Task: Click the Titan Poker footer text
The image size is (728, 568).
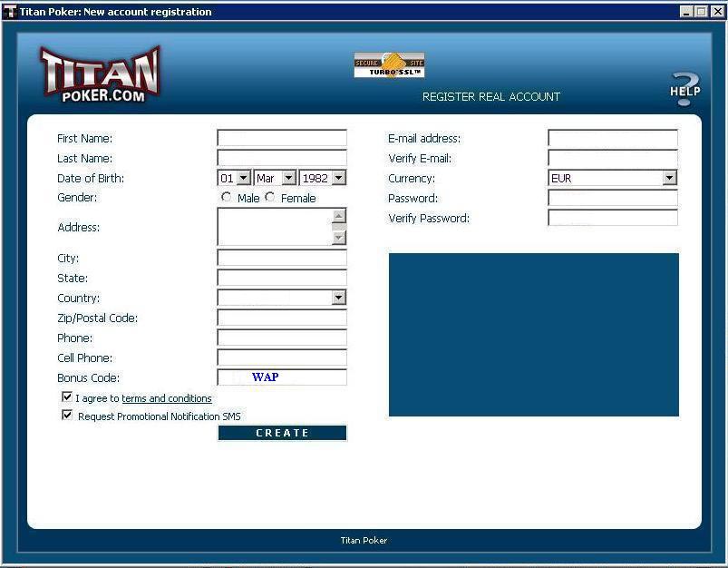Action: point(364,540)
